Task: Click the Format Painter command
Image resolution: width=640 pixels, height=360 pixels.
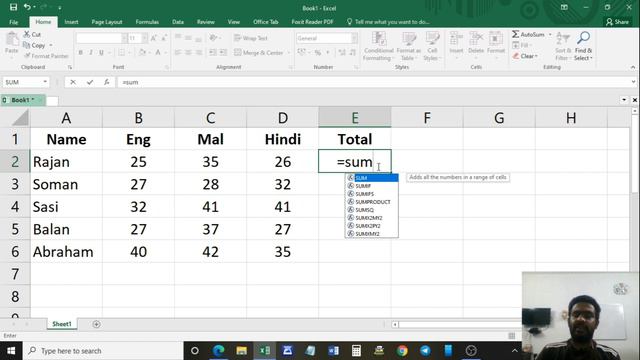Action: pos(46,56)
